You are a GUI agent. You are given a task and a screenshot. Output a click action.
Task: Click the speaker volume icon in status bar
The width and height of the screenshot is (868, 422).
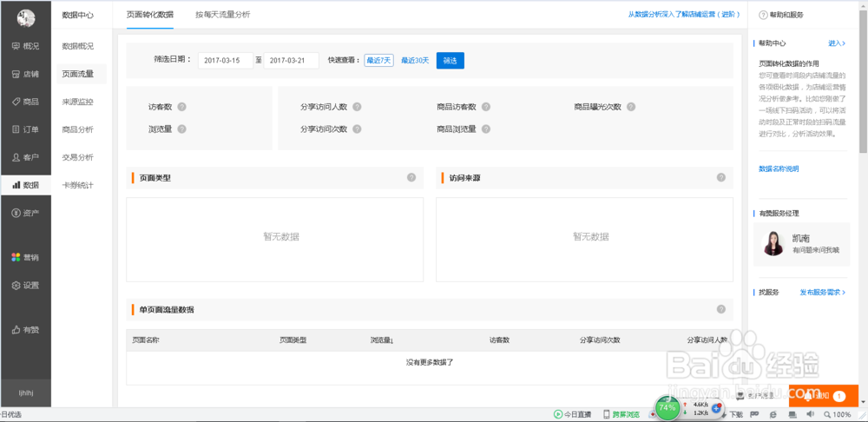point(811,414)
